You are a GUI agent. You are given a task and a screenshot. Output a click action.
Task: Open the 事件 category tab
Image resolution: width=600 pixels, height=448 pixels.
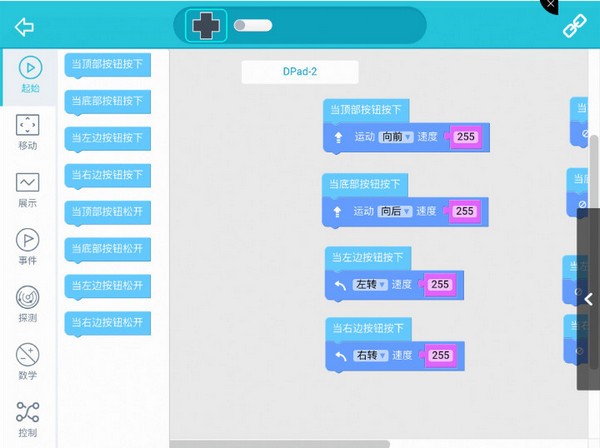28,247
